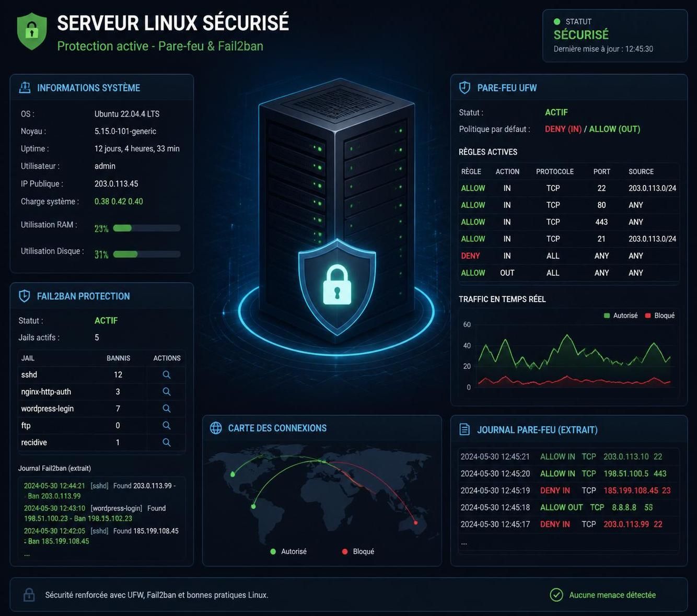The image size is (697, 616).
Task: Click firewall log entry at 12:45:20
Action: (x=569, y=473)
